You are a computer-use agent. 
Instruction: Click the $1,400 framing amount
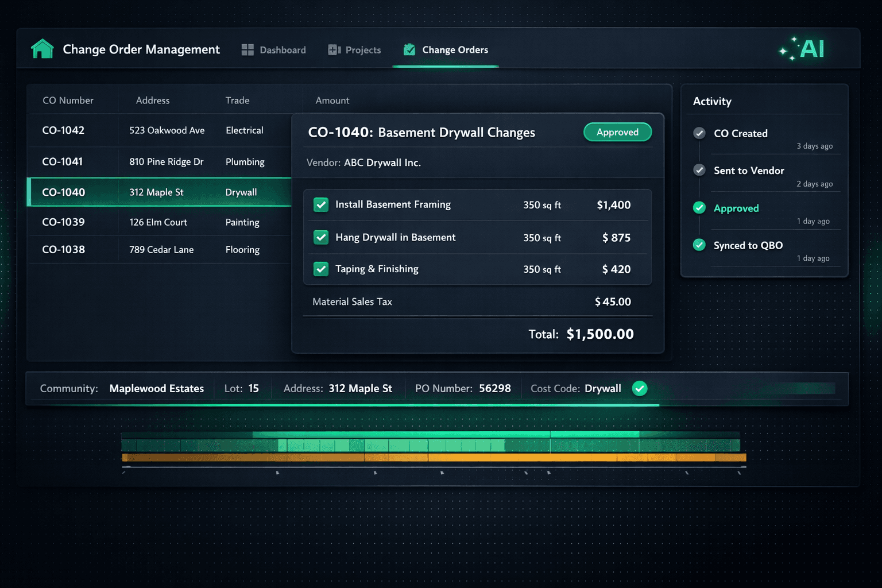[x=614, y=205]
